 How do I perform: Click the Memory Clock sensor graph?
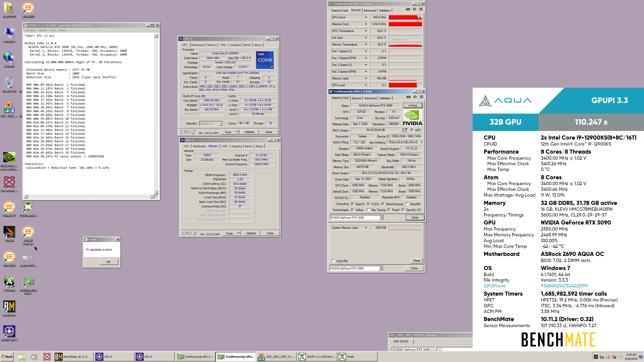[405, 24]
